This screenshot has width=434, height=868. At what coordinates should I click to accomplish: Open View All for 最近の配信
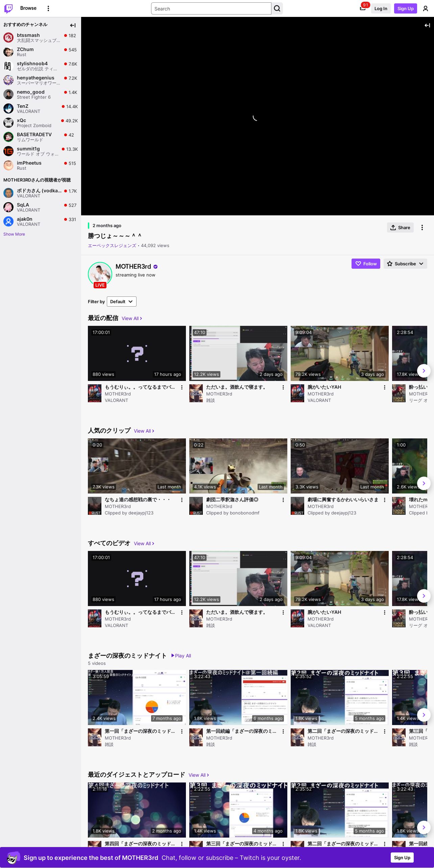[132, 318]
